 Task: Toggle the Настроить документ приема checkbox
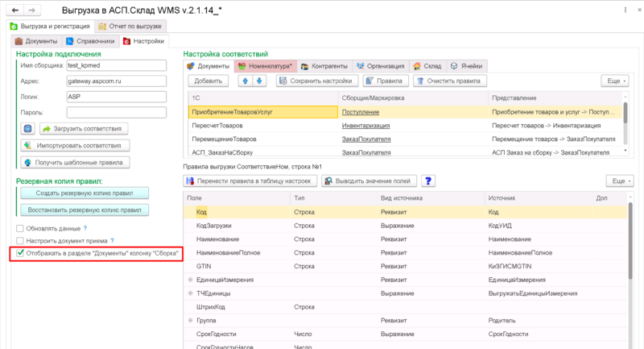pyautogui.click(x=19, y=240)
